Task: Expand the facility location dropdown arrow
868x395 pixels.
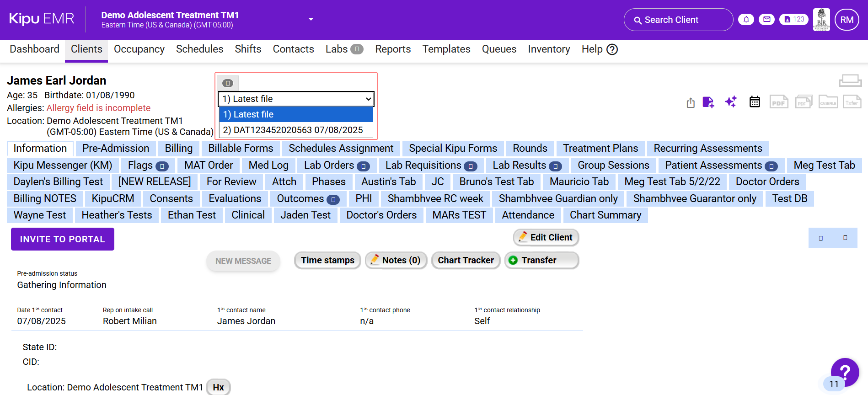Action: click(x=311, y=20)
